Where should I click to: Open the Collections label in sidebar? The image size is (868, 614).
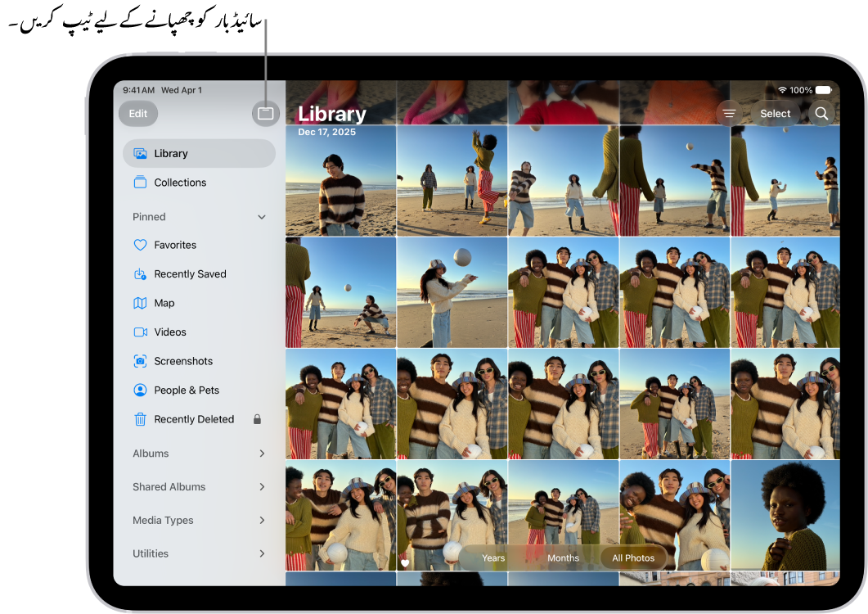(x=180, y=183)
